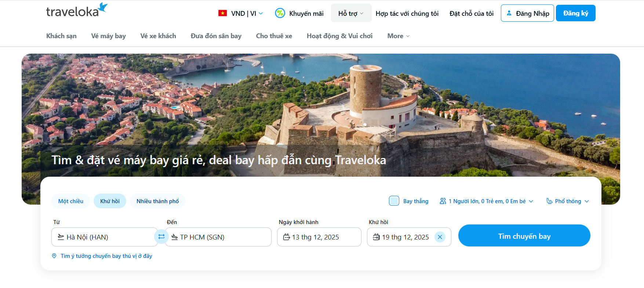This screenshot has height=288, width=644.
Task: Clear the return date with X
Action: tap(440, 237)
